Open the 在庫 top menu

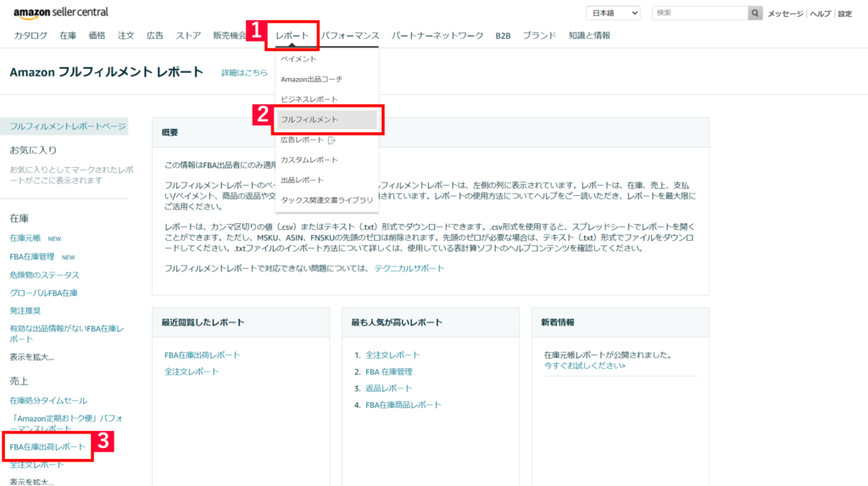(68, 36)
